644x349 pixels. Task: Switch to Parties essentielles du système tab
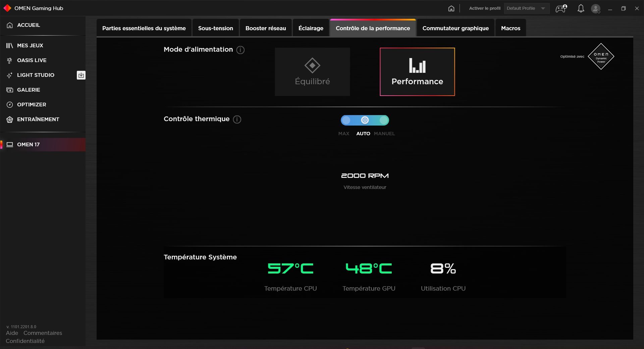pos(144,28)
